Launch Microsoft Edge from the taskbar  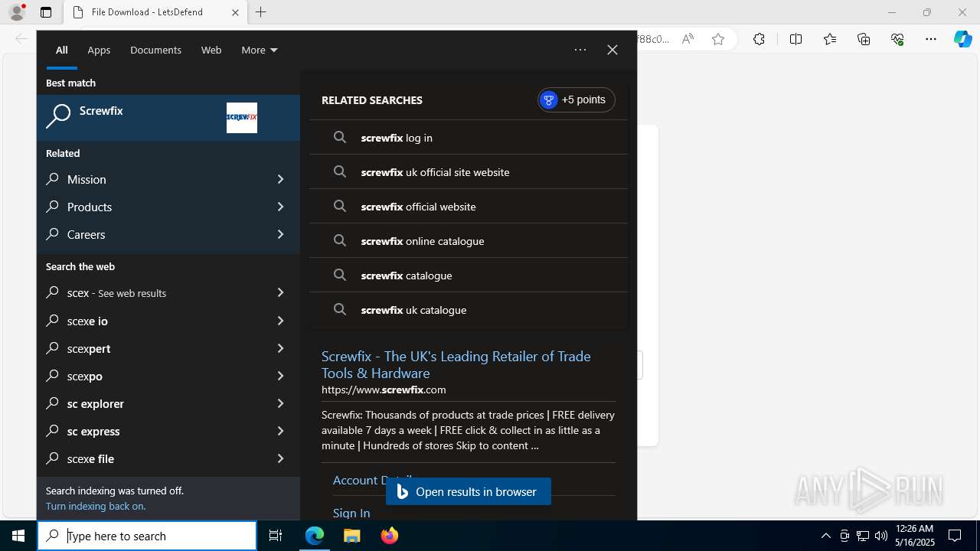click(x=315, y=536)
